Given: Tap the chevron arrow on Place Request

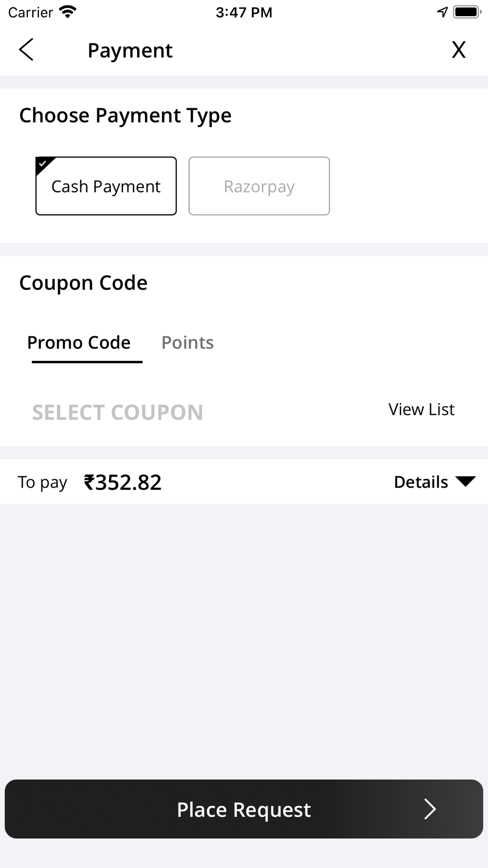Looking at the screenshot, I should [x=429, y=809].
